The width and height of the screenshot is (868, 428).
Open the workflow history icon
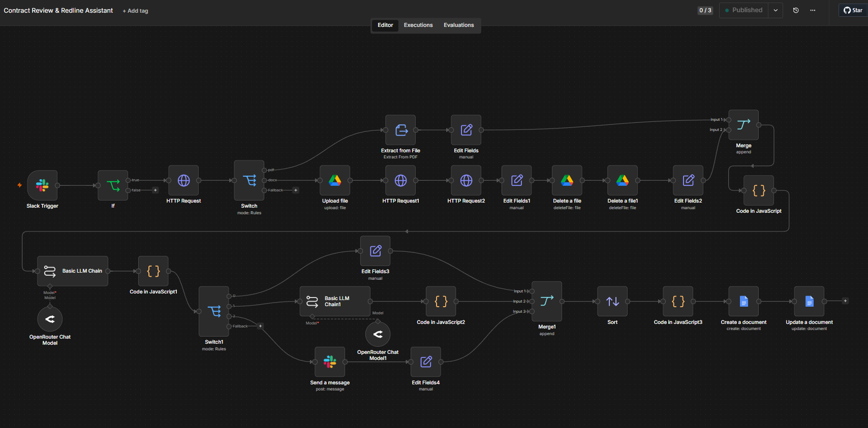click(x=796, y=10)
